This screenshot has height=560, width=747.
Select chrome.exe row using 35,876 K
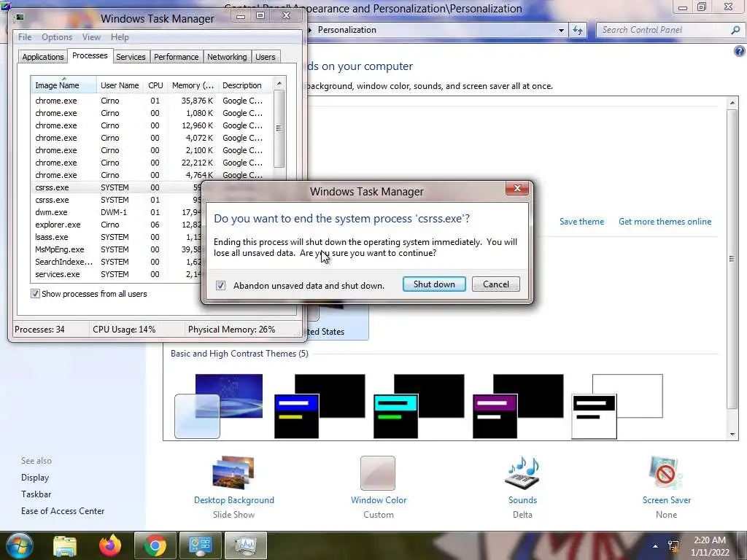[152, 101]
